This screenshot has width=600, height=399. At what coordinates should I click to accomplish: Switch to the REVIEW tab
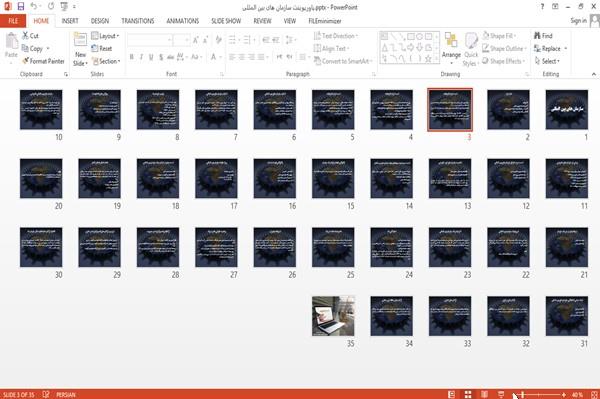(262, 21)
